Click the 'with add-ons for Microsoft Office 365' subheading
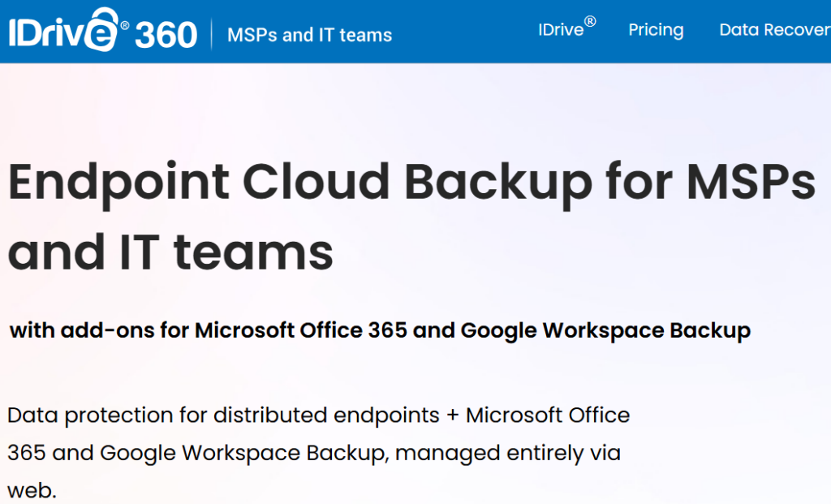The image size is (831, 504). pyautogui.click(x=380, y=330)
